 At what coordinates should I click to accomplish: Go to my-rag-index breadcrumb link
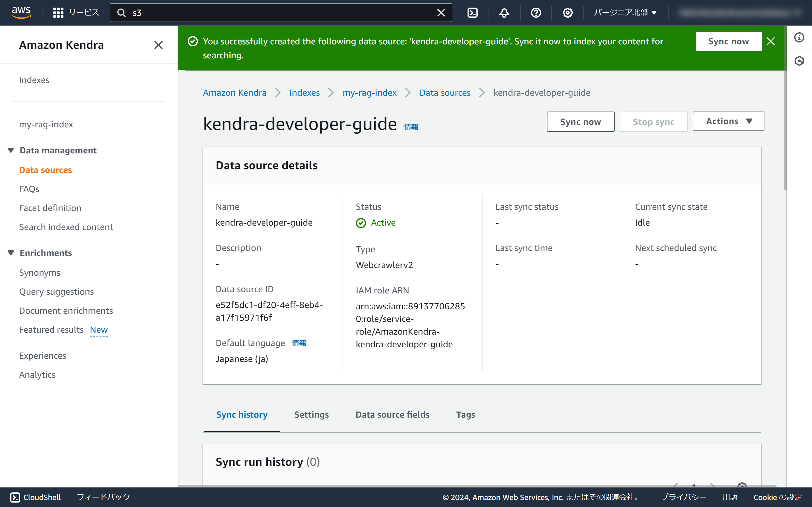point(370,93)
